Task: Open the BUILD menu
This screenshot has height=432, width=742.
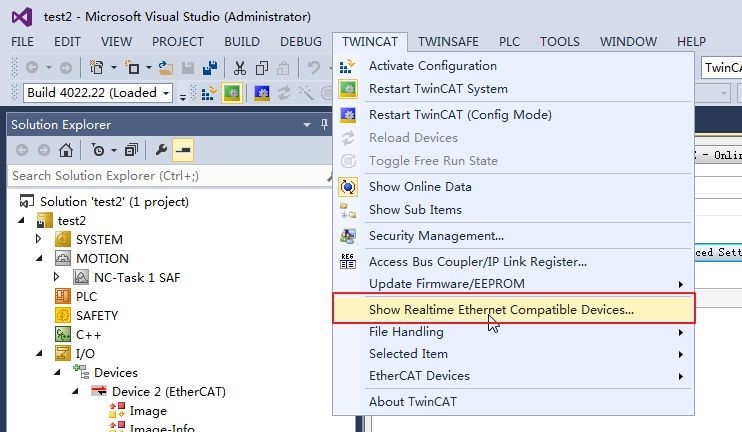Action: pyautogui.click(x=242, y=42)
